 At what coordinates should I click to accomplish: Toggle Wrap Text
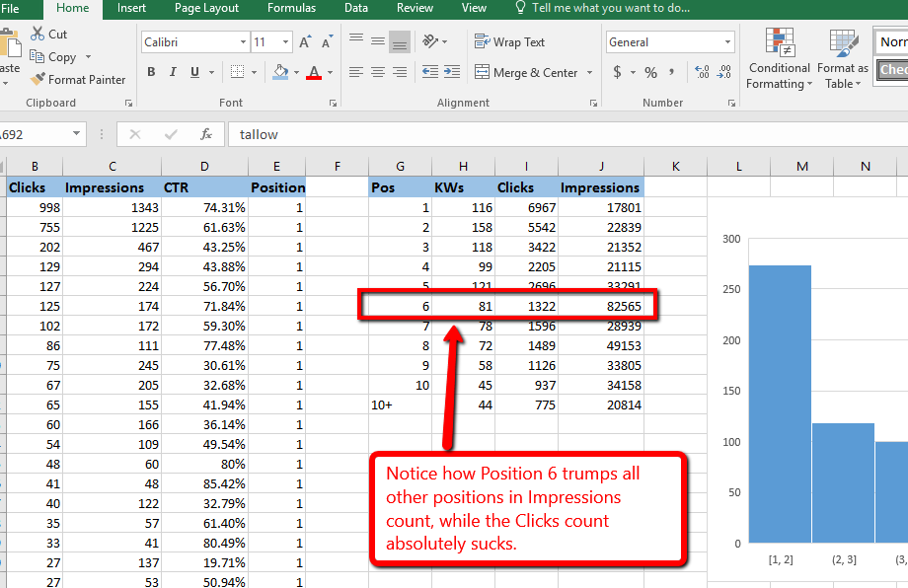[509, 41]
